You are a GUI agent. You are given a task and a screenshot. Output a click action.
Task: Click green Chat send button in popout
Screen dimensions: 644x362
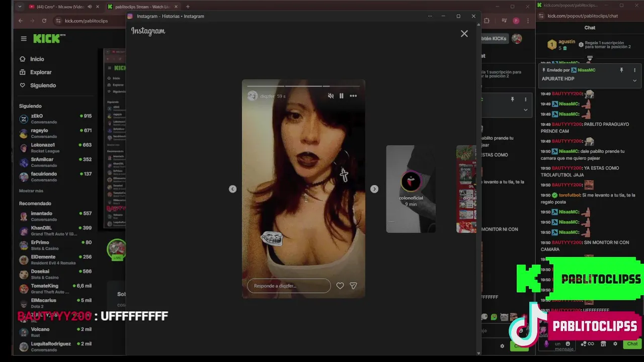pos(632,344)
